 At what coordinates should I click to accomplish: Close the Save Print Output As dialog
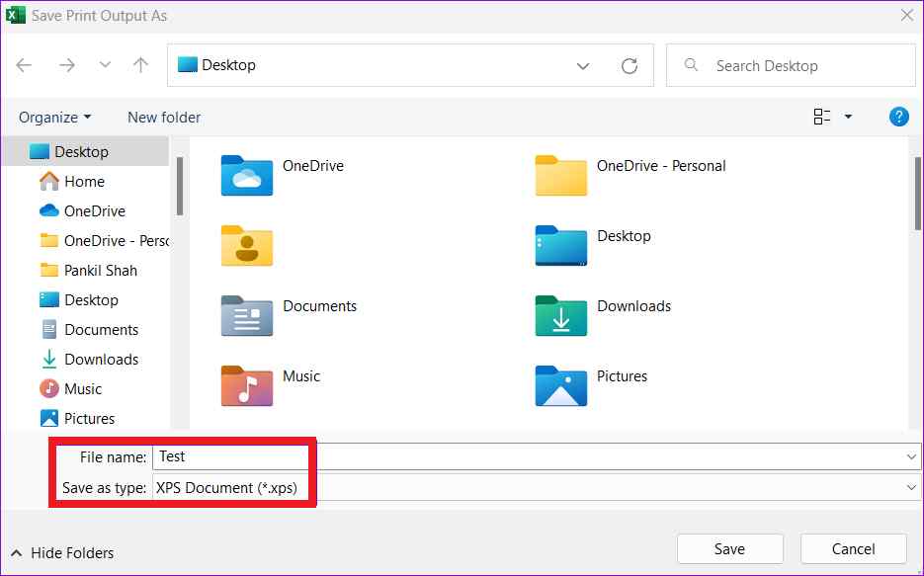[x=907, y=15]
